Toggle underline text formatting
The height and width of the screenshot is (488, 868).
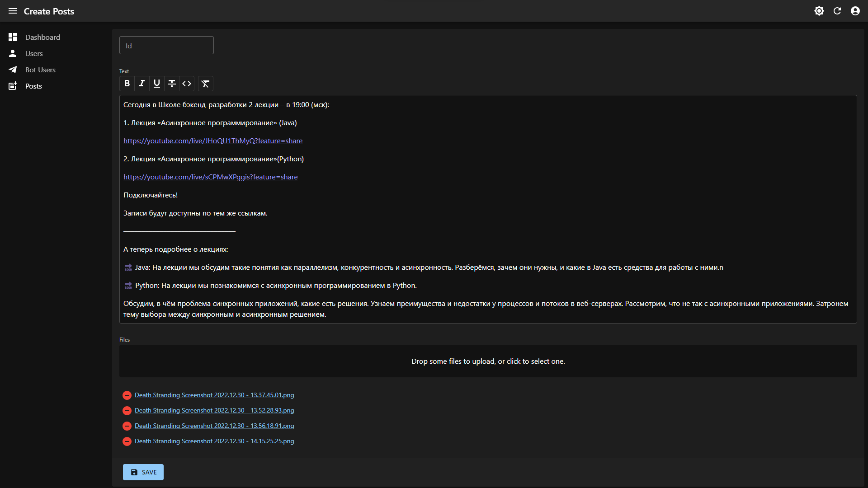157,84
